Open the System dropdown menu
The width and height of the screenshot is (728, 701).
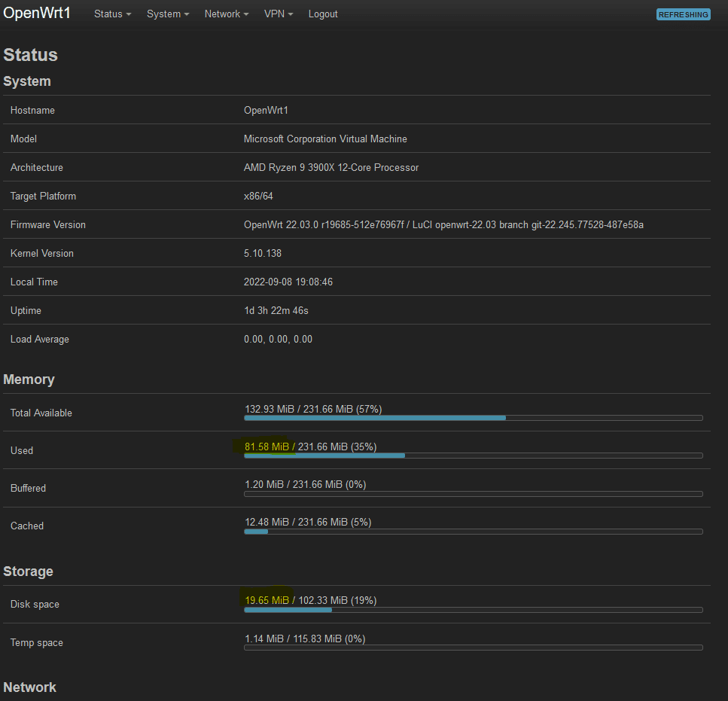(x=168, y=14)
